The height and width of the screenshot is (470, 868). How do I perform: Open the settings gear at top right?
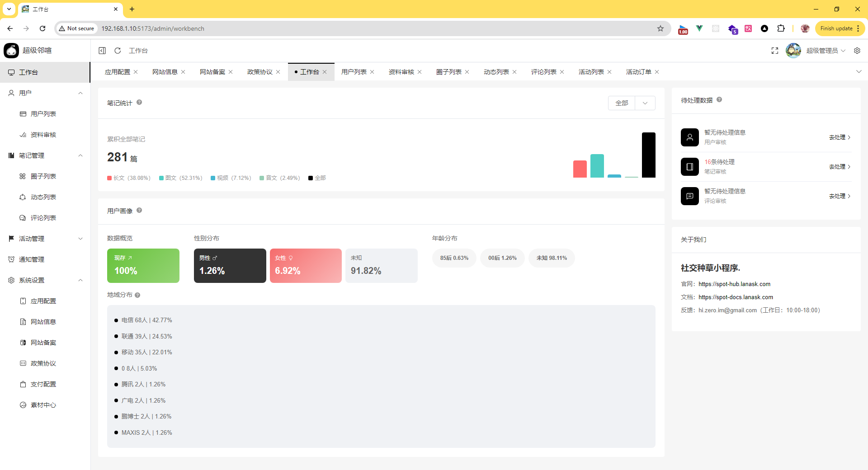point(857,51)
